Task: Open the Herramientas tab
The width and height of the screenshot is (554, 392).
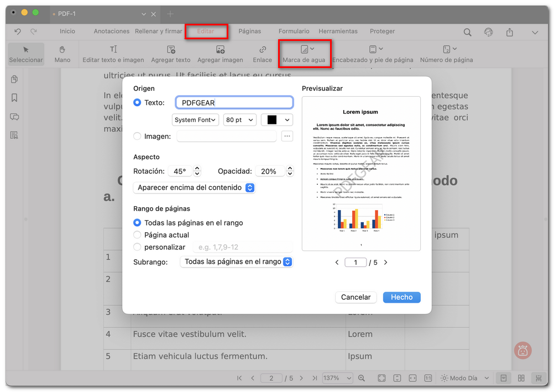Action: click(x=338, y=31)
